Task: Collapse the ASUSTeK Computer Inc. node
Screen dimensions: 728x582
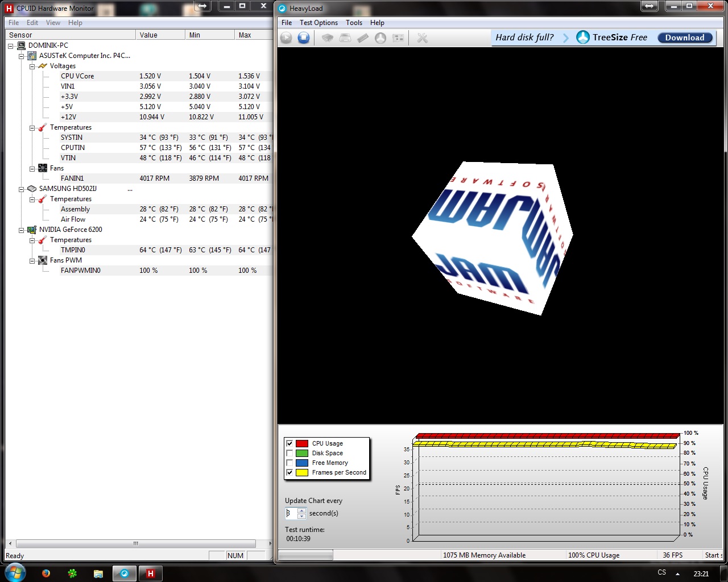Action: tap(21, 56)
